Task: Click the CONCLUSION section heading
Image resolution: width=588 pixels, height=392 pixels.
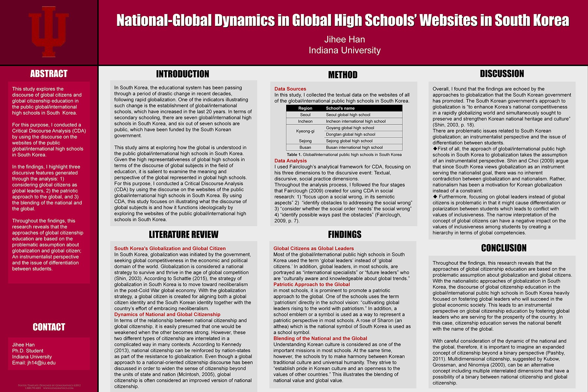Action: coord(504,248)
